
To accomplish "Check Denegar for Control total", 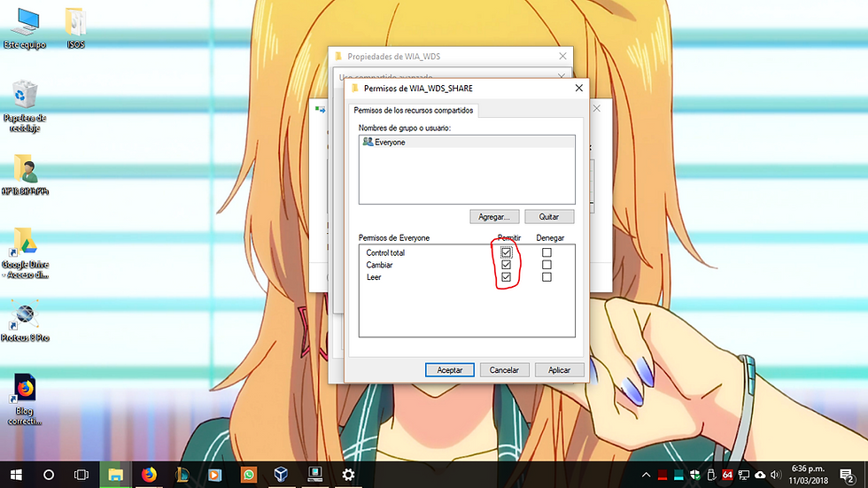I will [x=546, y=252].
